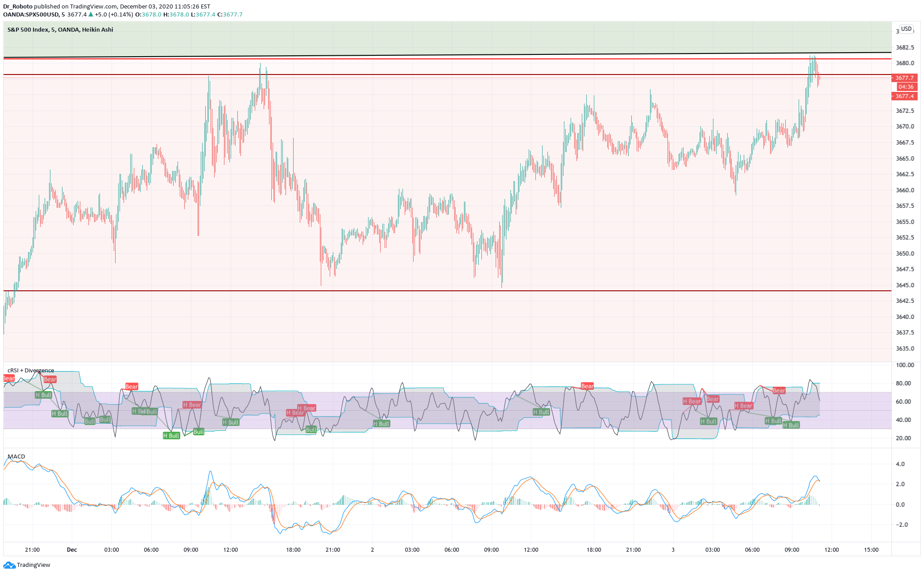Click the 'Dec' date label on time axis
The height and width of the screenshot is (574, 924).
72,549
